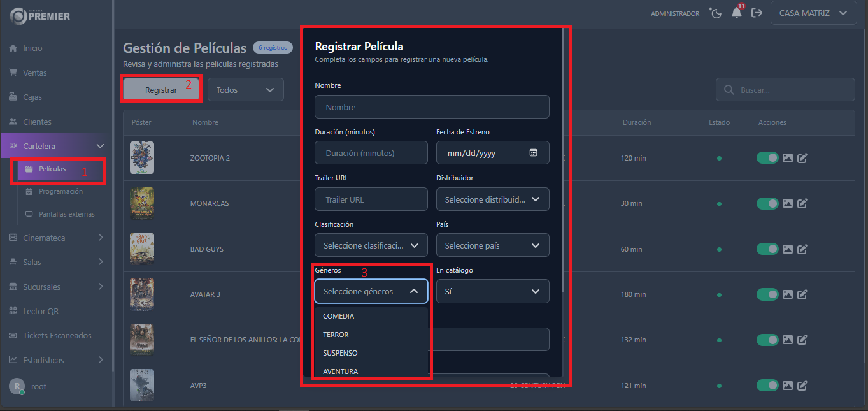Click the logout icon in header
The image size is (868, 411).
(x=757, y=13)
